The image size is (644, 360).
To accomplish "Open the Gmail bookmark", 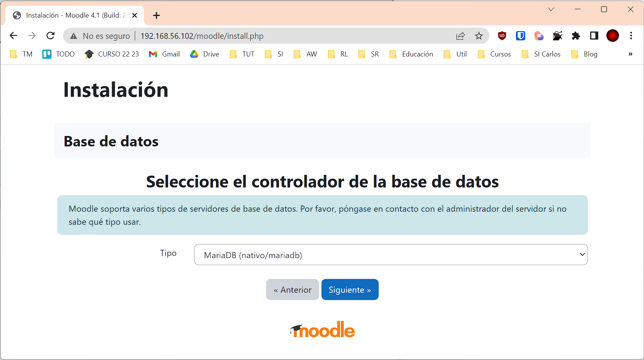I will pyautogui.click(x=164, y=54).
